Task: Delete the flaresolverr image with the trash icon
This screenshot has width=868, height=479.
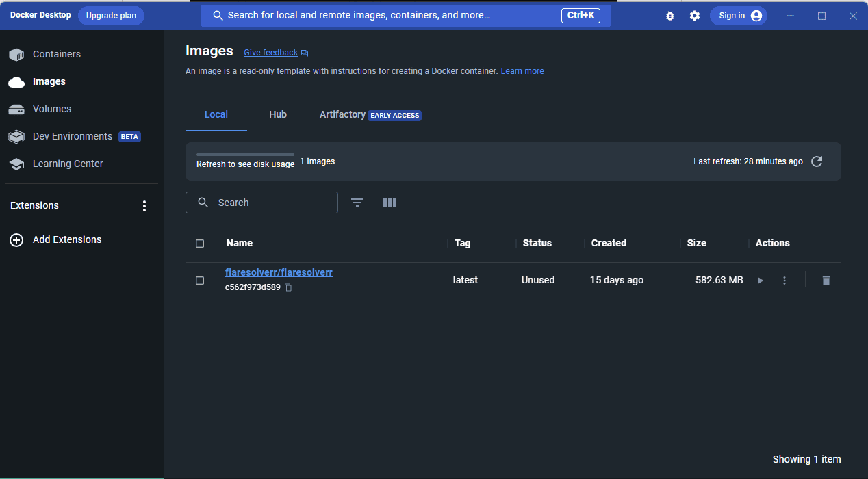Action: pyautogui.click(x=826, y=281)
